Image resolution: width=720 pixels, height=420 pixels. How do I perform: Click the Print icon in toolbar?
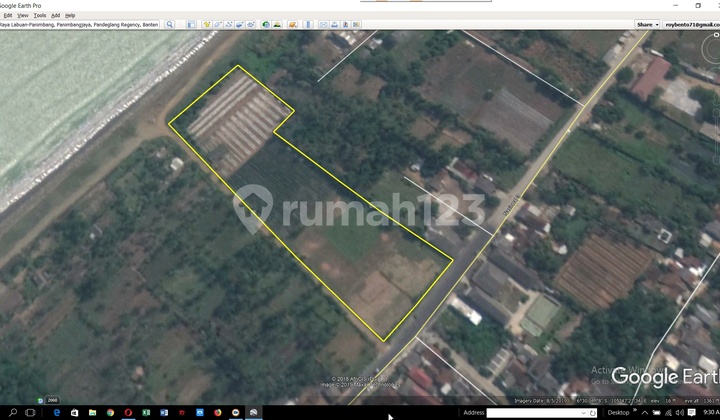[337, 24]
